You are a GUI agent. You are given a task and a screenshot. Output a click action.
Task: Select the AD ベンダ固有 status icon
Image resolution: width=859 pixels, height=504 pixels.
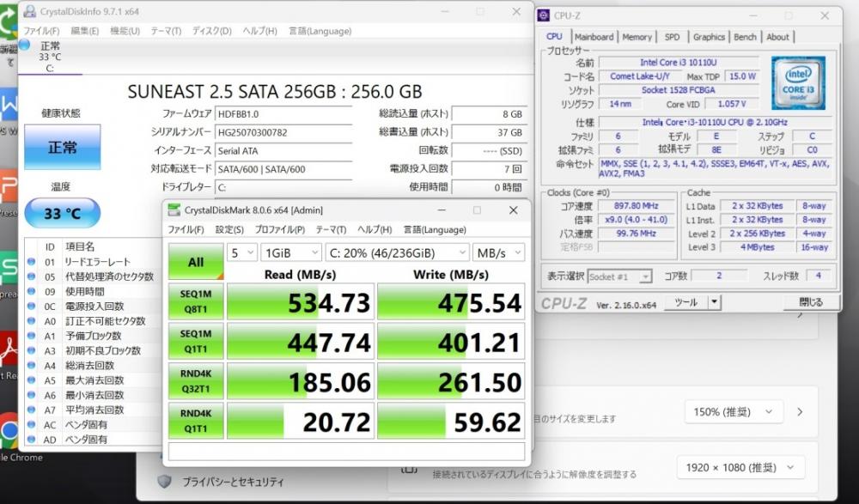[x=31, y=440]
